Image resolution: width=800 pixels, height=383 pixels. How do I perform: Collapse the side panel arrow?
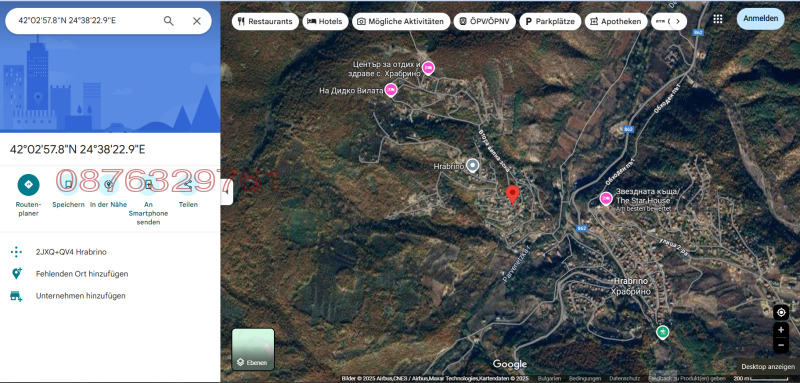point(227,192)
